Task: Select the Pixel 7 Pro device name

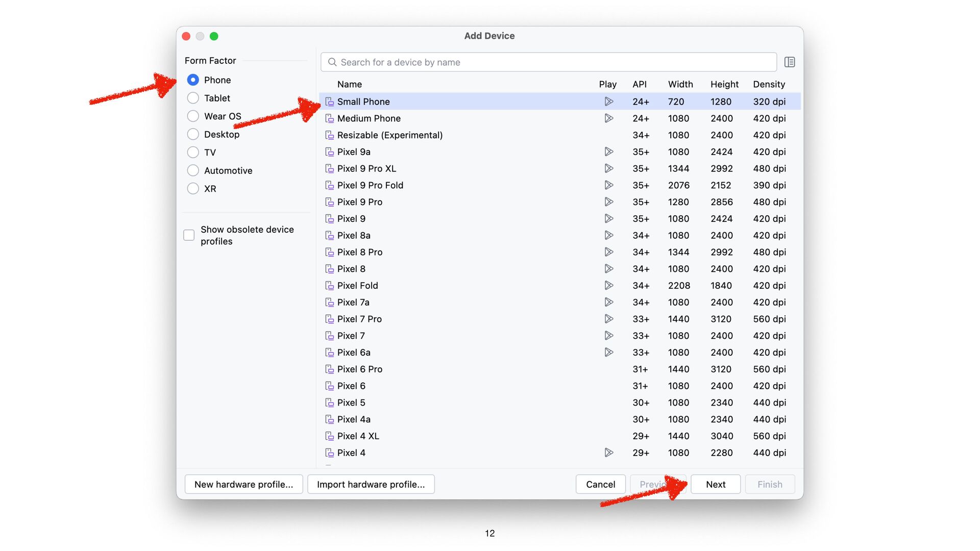Action: (359, 319)
